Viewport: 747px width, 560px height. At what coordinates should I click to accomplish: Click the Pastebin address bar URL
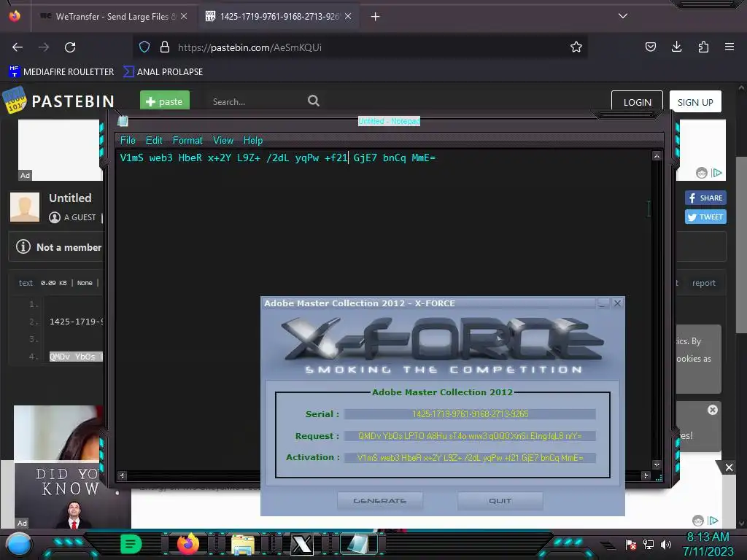coord(249,47)
